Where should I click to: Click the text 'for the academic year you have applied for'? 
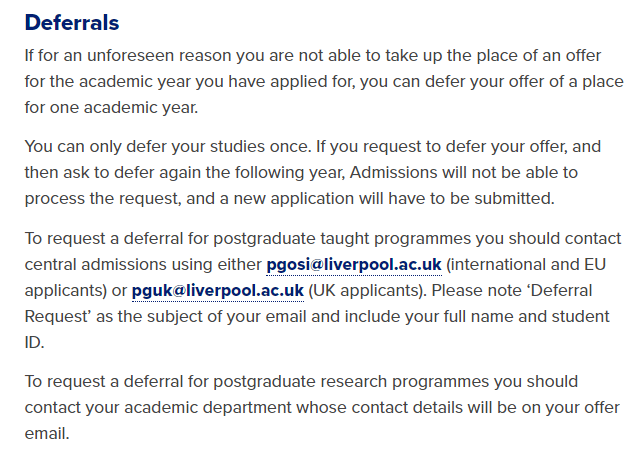pyautogui.click(x=189, y=82)
